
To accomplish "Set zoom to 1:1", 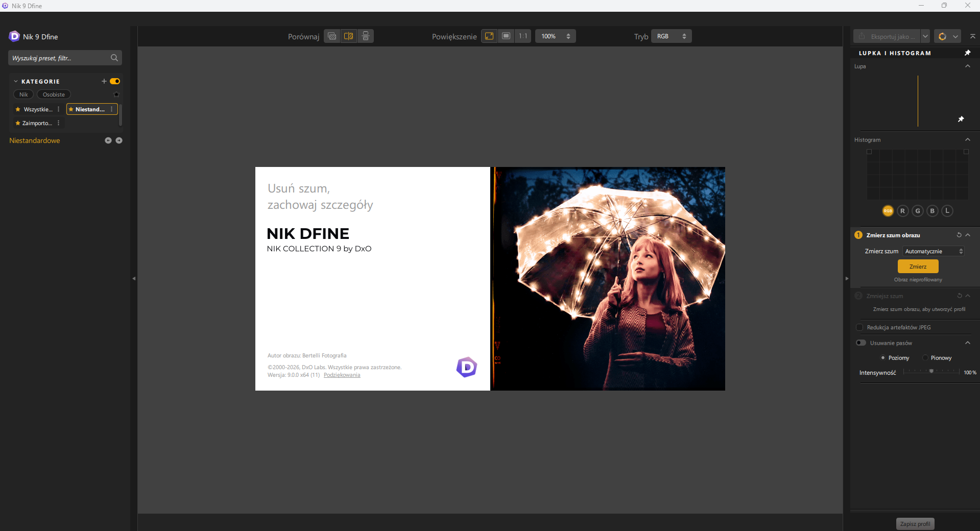I will point(523,36).
